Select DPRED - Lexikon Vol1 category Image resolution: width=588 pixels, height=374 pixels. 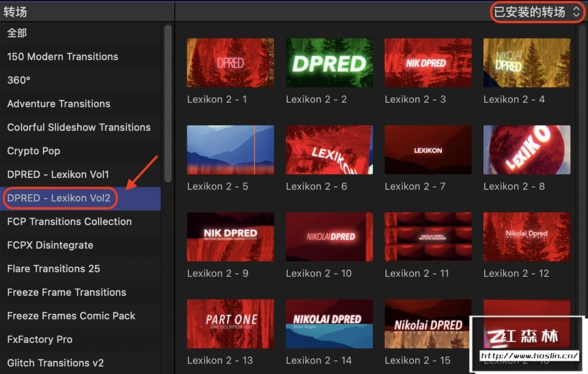pyautogui.click(x=80, y=175)
